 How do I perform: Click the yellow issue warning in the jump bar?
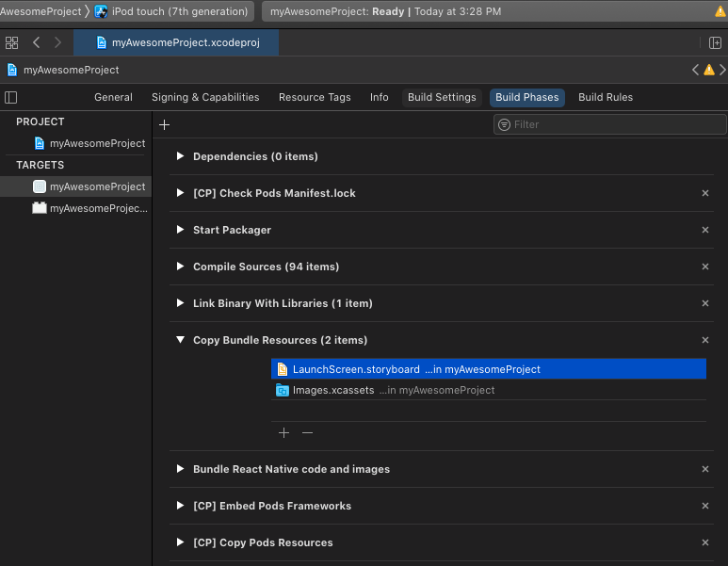709,70
